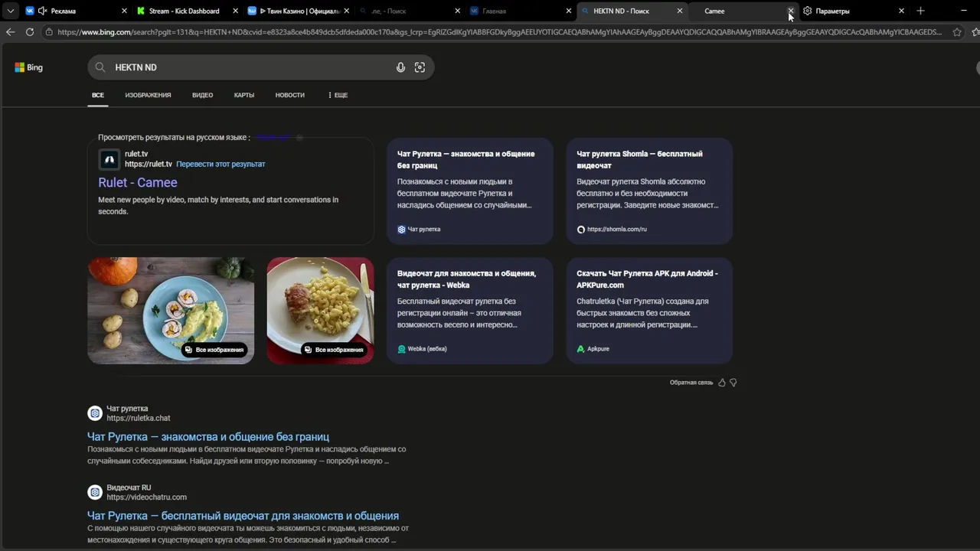The width and height of the screenshot is (980, 551).
Task: Close the Параметры tab
Action: [901, 11]
